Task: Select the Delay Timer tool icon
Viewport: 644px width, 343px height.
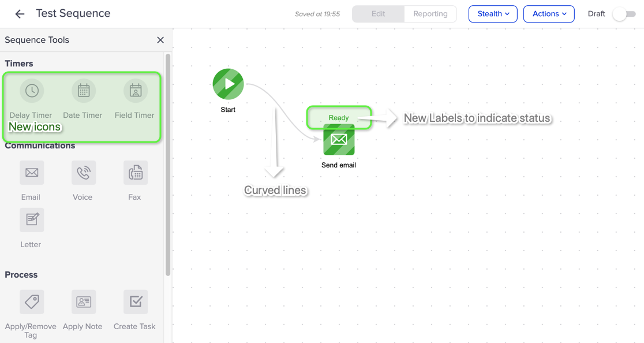Action: pos(32,91)
